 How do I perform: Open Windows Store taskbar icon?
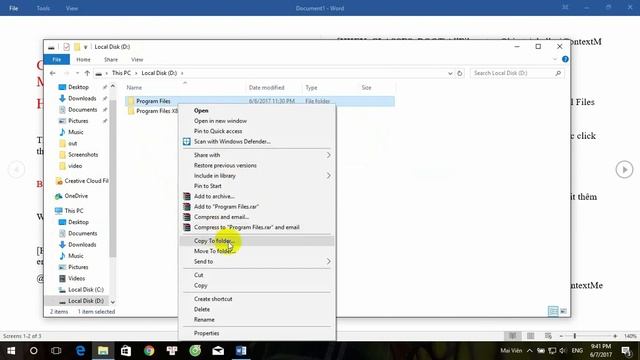[x=126, y=351]
